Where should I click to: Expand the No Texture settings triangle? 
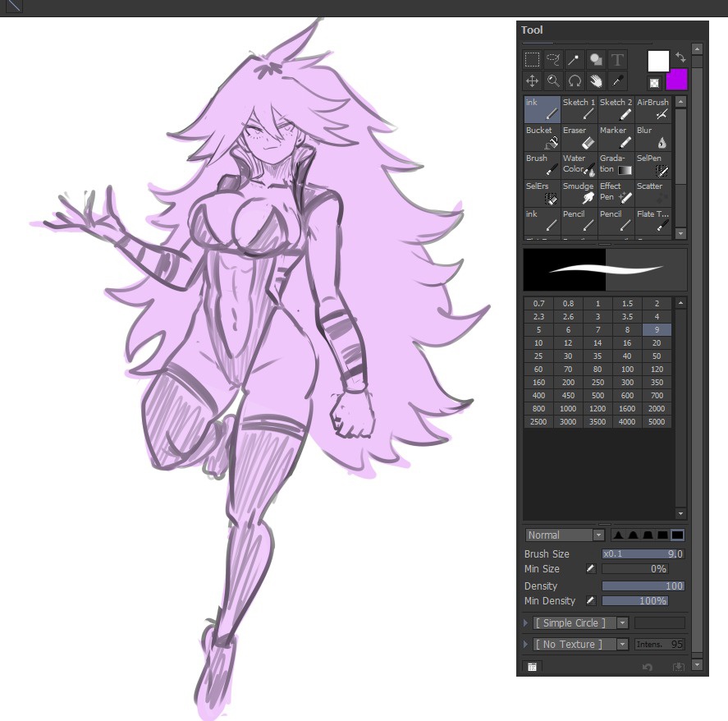point(525,645)
